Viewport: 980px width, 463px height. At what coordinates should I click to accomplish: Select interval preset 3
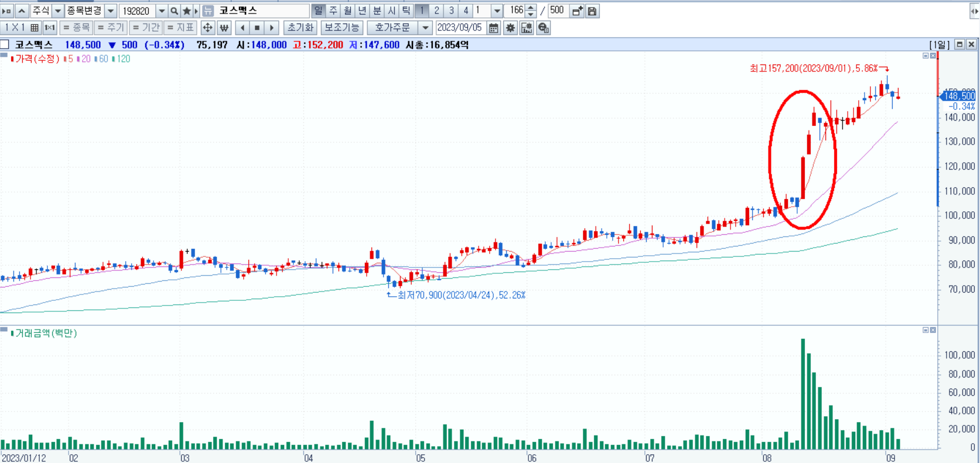tap(451, 11)
